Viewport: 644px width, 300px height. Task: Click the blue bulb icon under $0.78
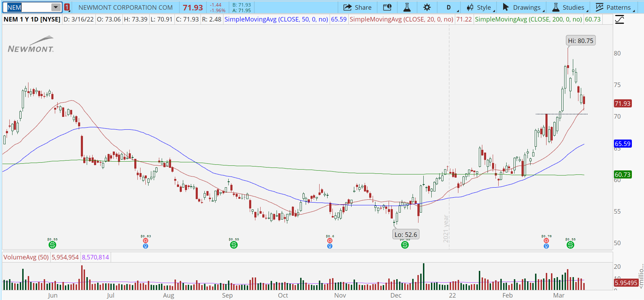pyautogui.click(x=546, y=246)
